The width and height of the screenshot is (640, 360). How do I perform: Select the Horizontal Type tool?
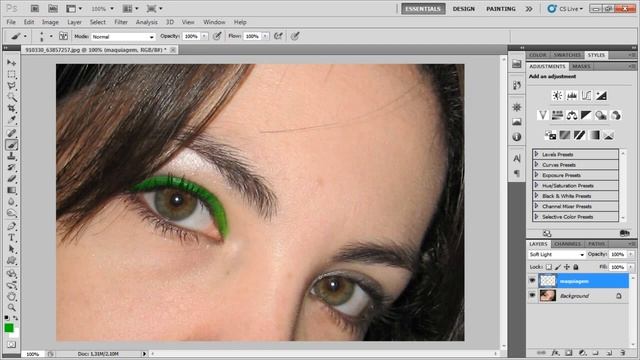click(x=11, y=238)
